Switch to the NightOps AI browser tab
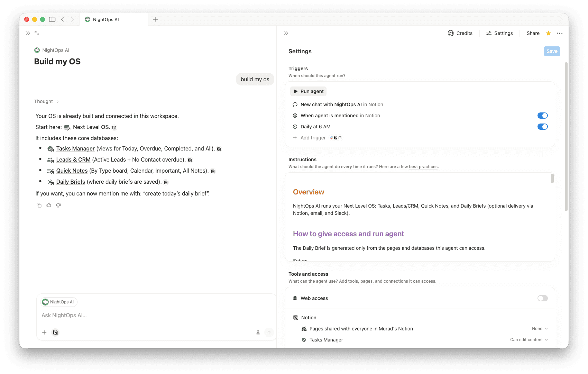588x374 pixels. click(114, 19)
